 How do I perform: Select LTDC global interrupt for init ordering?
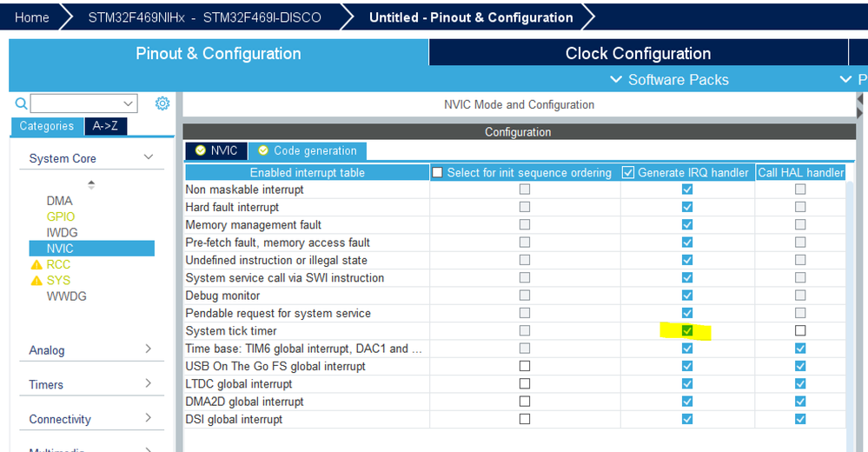click(524, 384)
